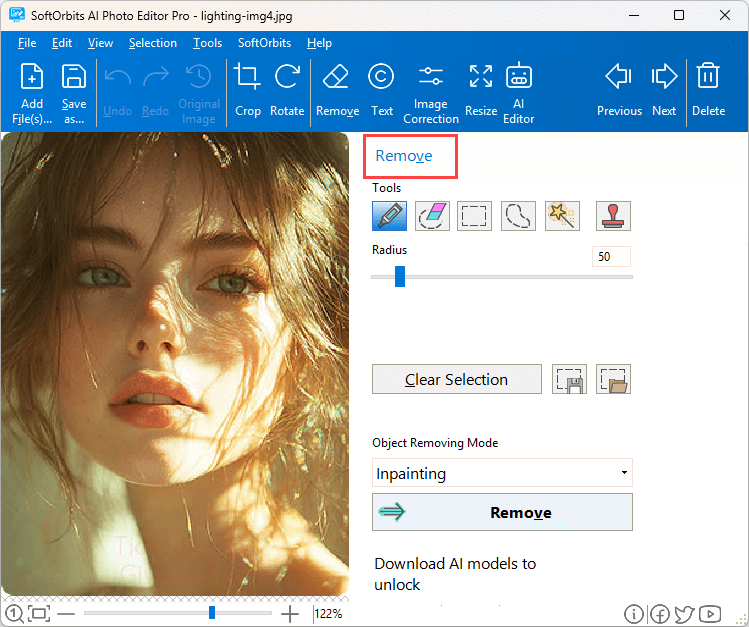
Task: Click the Radius value input field
Action: pos(611,257)
